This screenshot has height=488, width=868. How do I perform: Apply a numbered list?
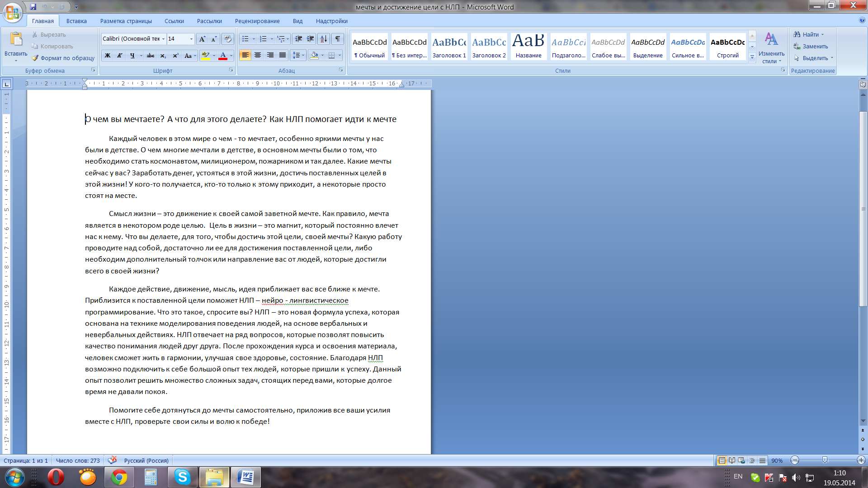coord(263,39)
